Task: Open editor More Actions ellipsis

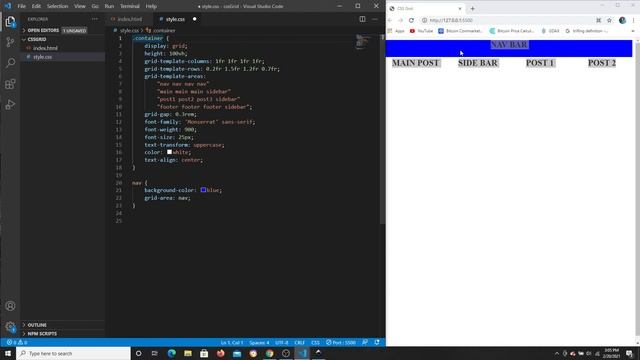Action: click(375, 19)
